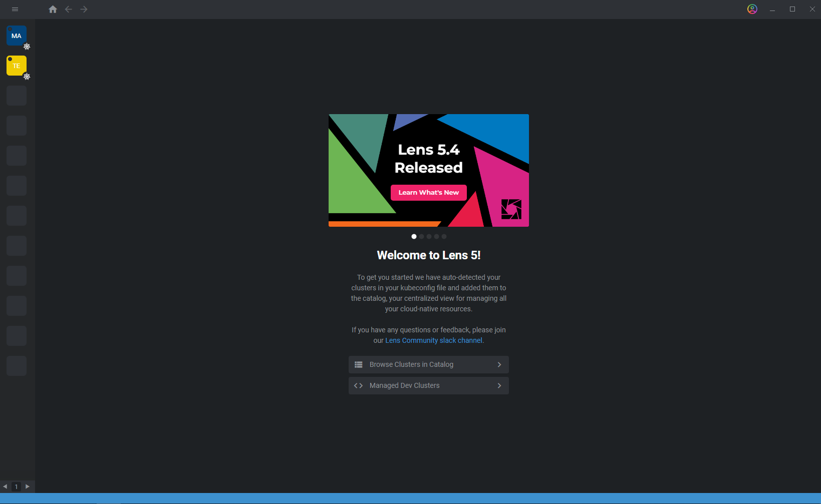
Task: Go to the Home view icon
Action: [x=53, y=9]
